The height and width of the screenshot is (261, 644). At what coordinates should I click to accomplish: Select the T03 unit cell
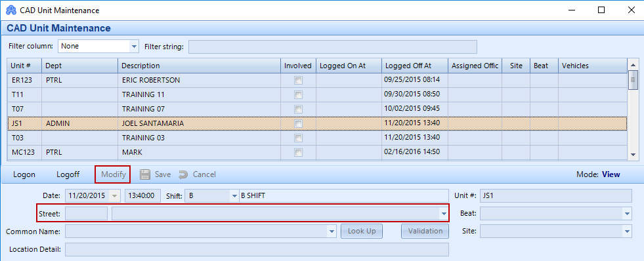point(25,138)
